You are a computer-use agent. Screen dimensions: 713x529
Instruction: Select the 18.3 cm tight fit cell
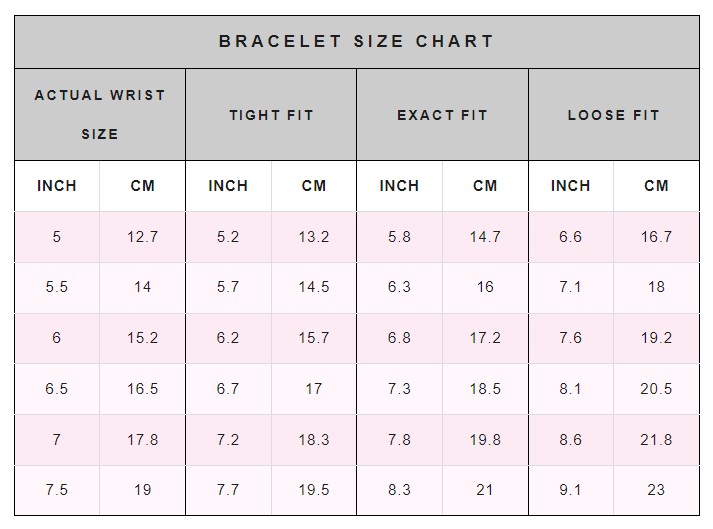point(314,440)
